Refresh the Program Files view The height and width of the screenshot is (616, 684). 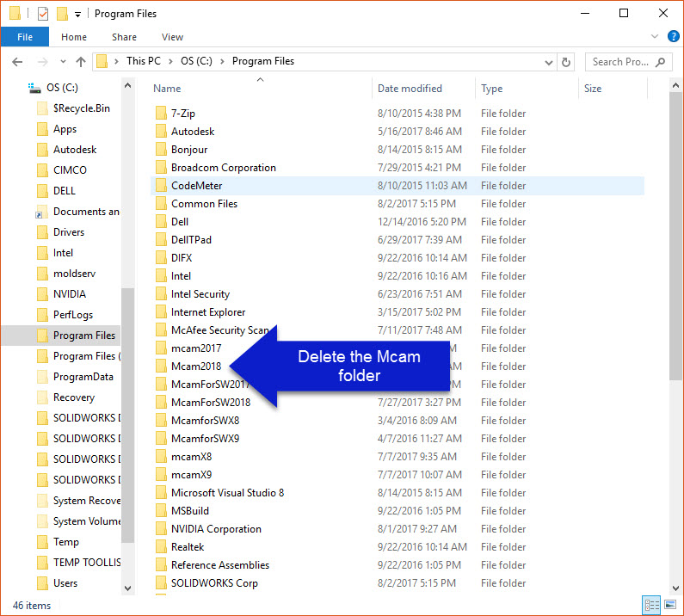coord(566,62)
